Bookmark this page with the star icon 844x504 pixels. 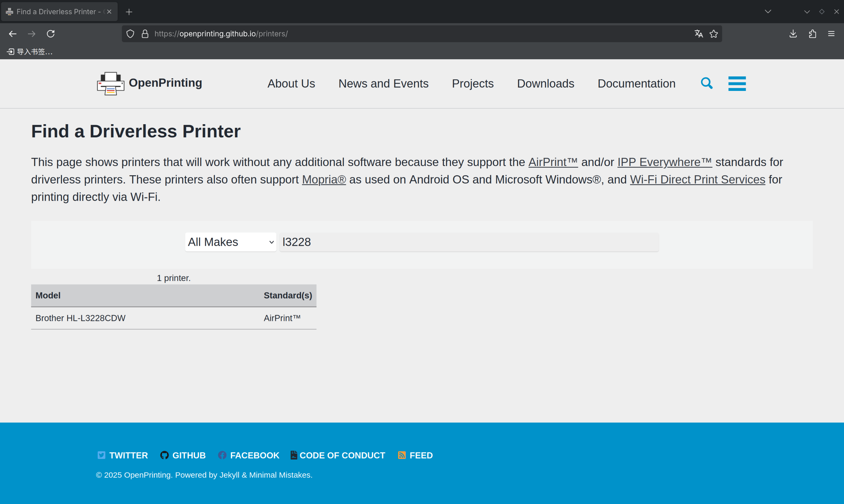[714, 34]
